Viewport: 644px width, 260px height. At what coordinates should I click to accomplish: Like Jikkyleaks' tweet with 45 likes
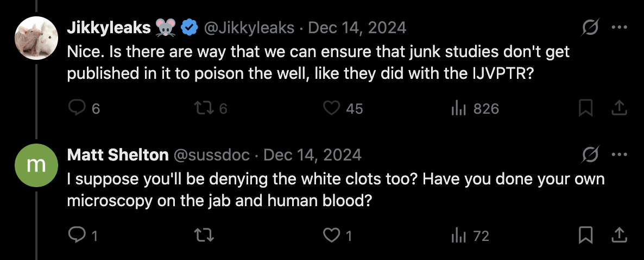pos(331,109)
